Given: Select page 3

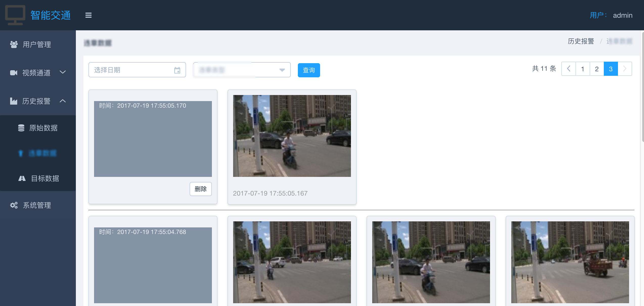Looking at the screenshot, I should point(611,69).
